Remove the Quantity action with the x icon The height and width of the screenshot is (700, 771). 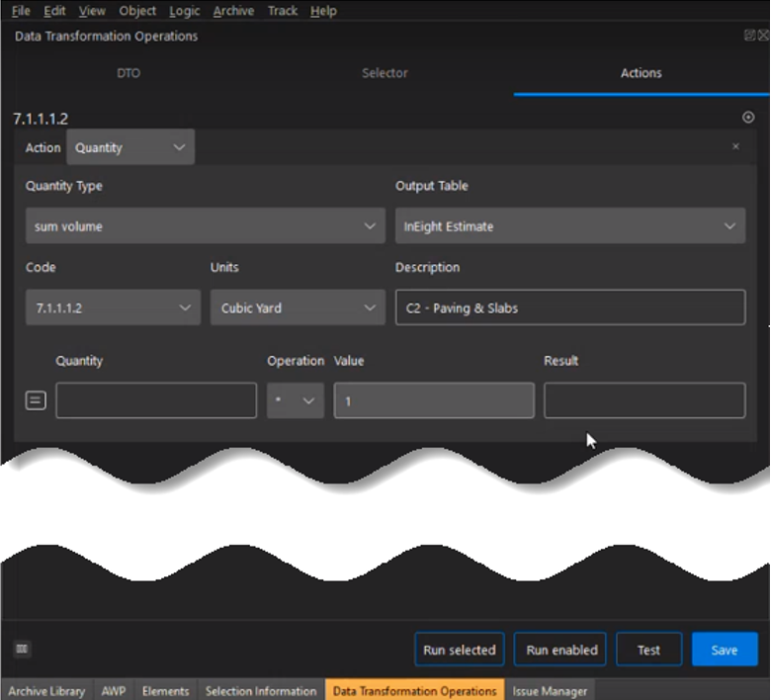(735, 146)
